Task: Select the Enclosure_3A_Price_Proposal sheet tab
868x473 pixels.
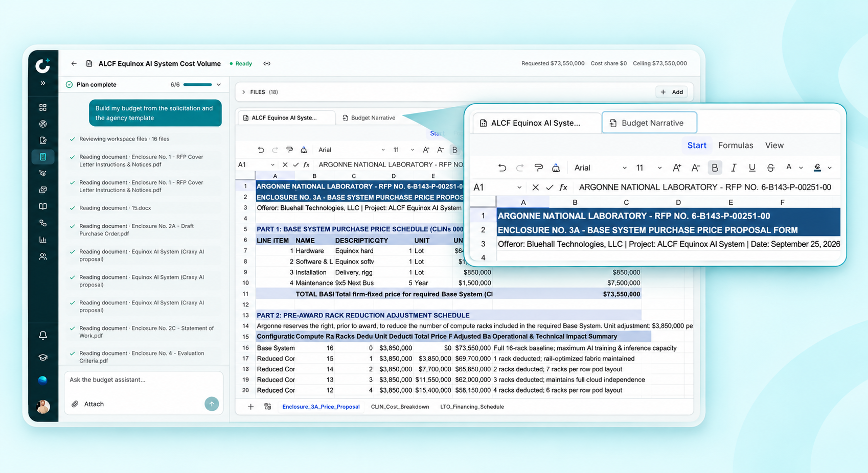Action: pyautogui.click(x=321, y=407)
